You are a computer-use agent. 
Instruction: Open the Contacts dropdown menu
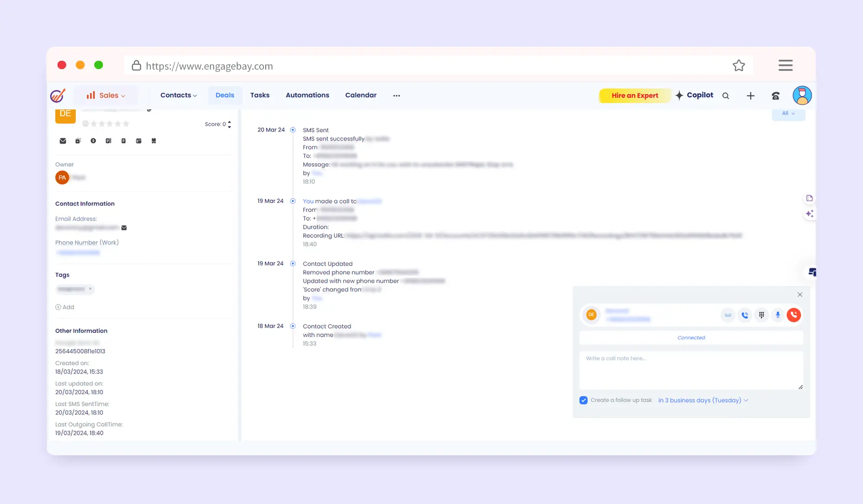179,96
